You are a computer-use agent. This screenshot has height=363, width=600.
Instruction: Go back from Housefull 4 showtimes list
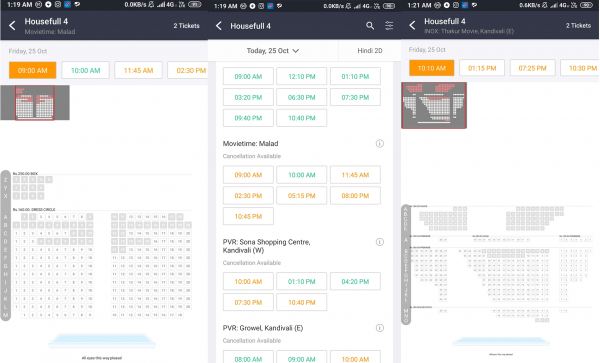click(x=219, y=26)
